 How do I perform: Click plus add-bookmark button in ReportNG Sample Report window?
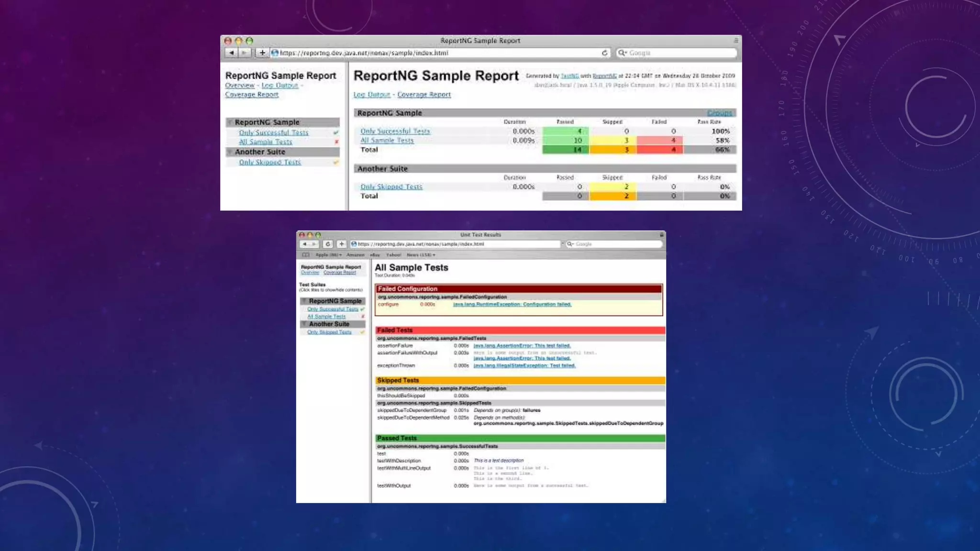click(x=262, y=53)
